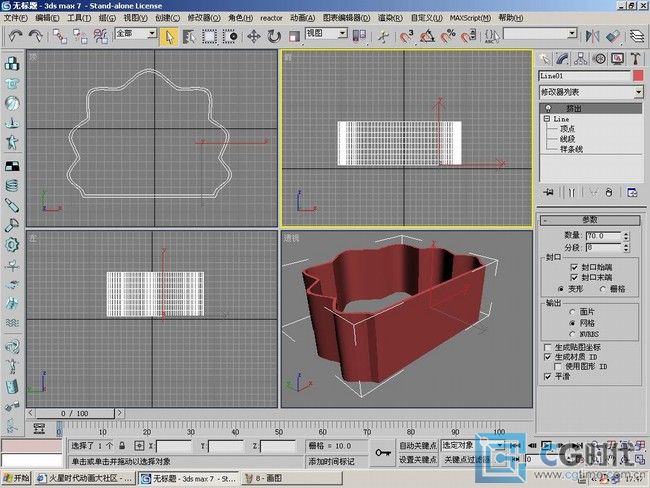Select the NURBS output radio button

point(572,334)
